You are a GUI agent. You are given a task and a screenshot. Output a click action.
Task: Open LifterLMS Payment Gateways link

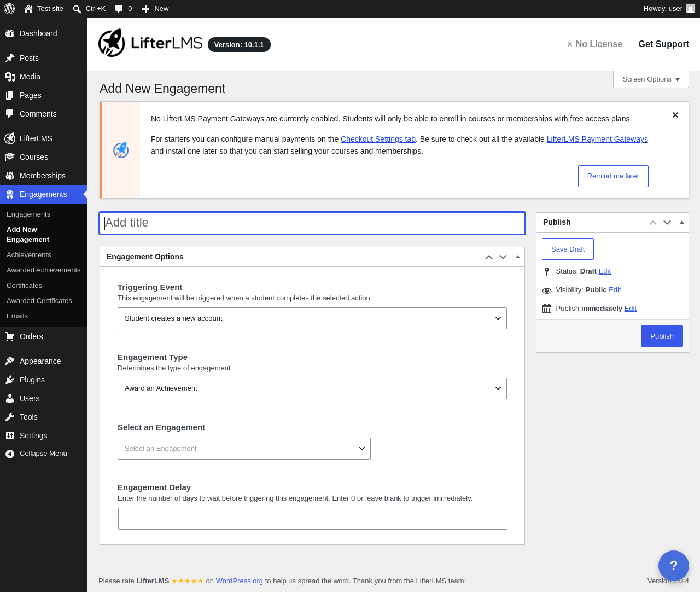tap(597, 139)
